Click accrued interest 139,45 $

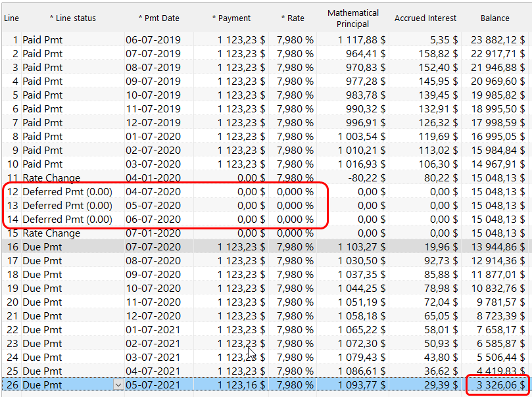[438, 95]
